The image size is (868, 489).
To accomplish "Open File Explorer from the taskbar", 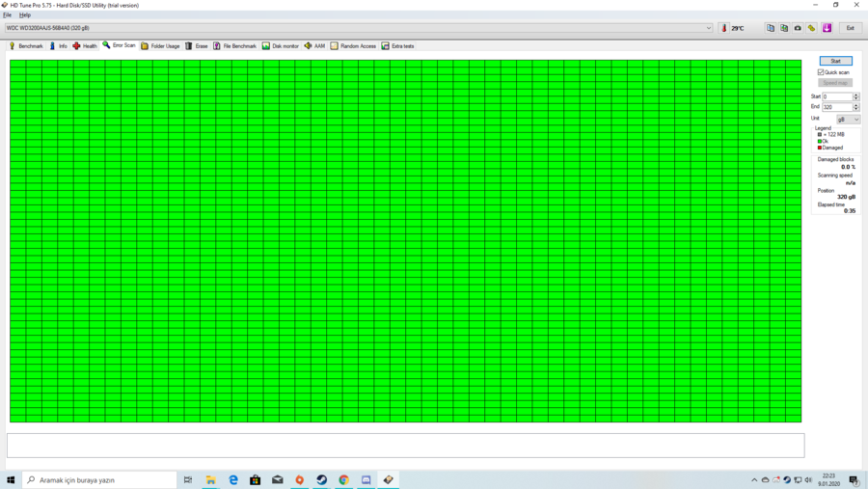I will pyautogui.click(x=211, y=480).
